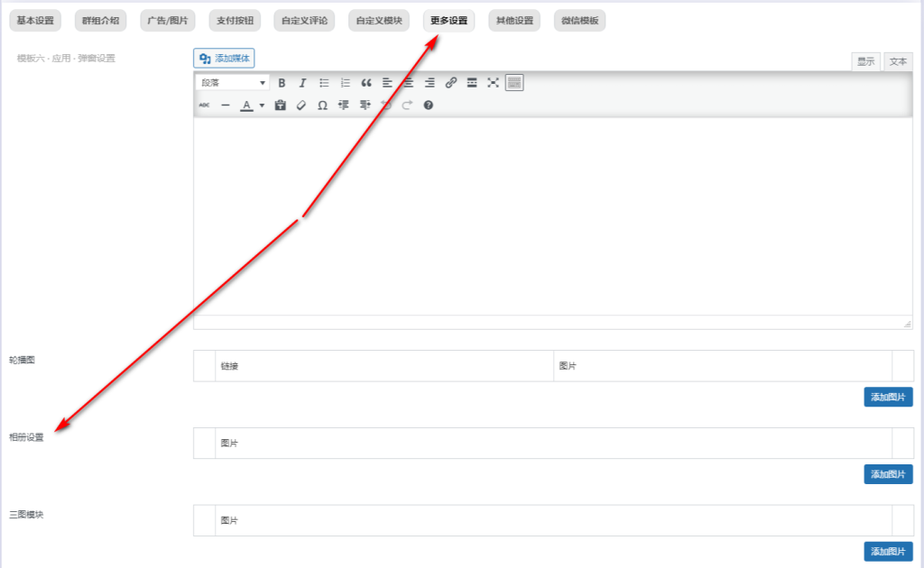Click the clear formatting eraser icon

tap(301, 105)
